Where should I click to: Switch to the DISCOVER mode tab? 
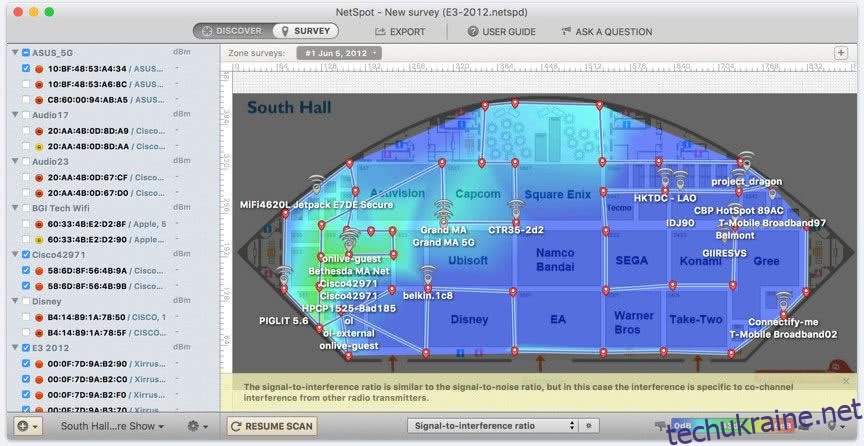(x=232, y=31)
